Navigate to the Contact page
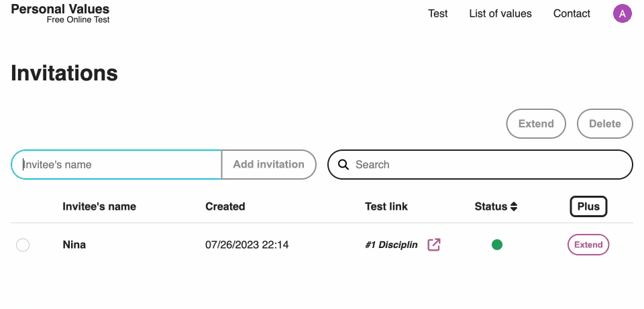644x309 pixels. click(x=572, y=13)
